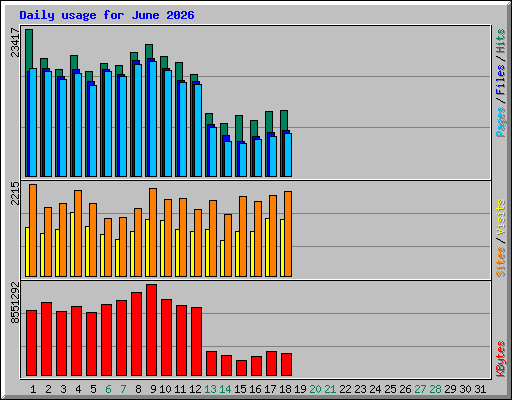This screenshot has height=400, width=512.
Task: Click the red KBytes bar for day 15
Action: point(241,368)
